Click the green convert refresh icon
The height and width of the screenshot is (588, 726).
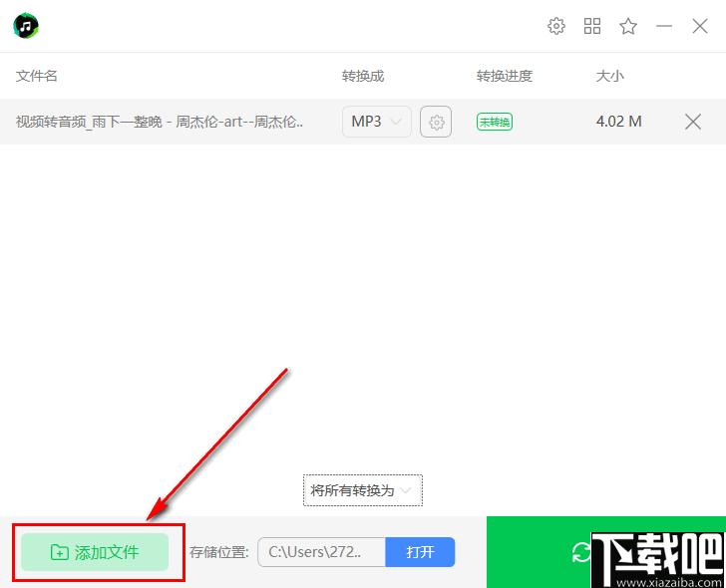(581, 552)
